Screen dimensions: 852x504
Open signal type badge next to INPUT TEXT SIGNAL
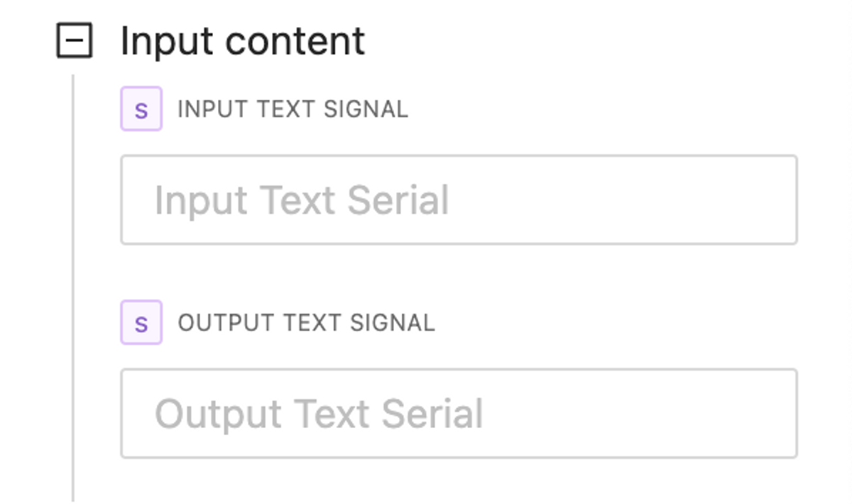141,109
